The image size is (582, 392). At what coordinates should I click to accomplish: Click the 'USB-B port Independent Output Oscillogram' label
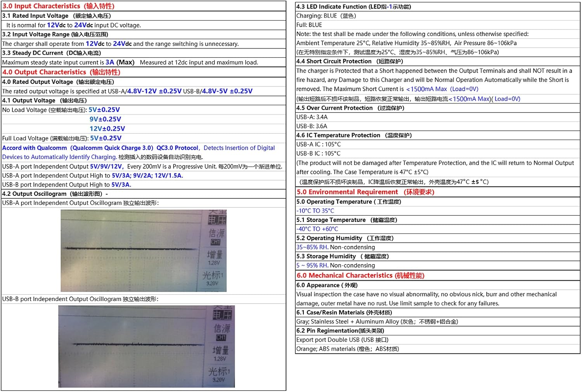click(80, 299)
